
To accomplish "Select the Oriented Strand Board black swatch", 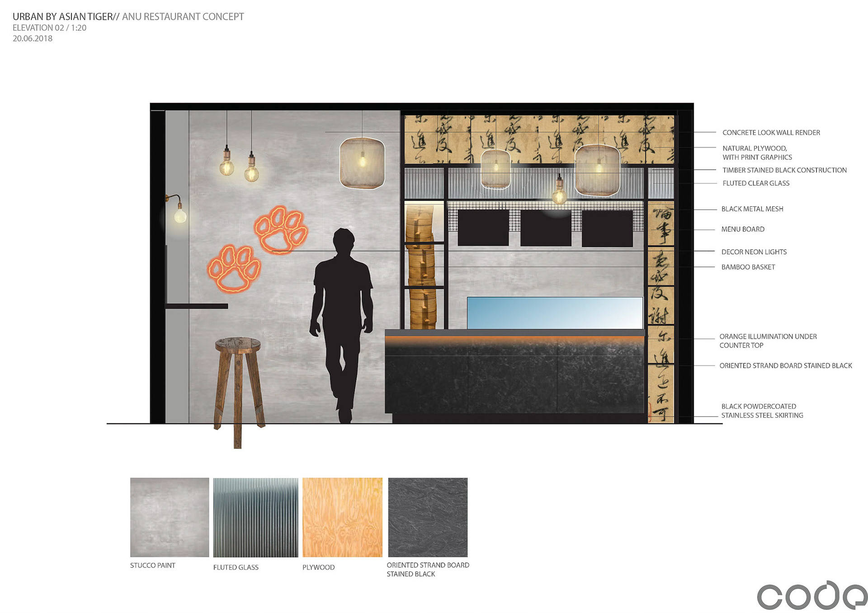I will pos(428,517).
